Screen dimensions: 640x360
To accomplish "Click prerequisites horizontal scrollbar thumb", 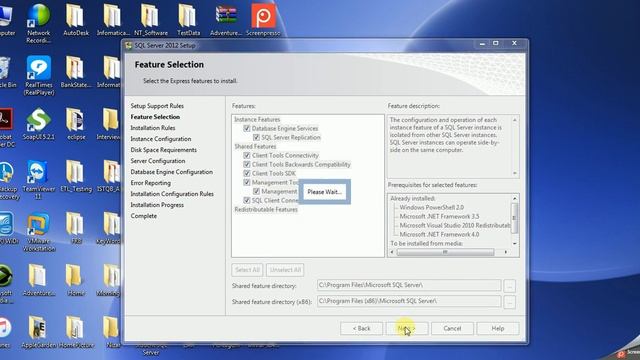I will [445, 252].
